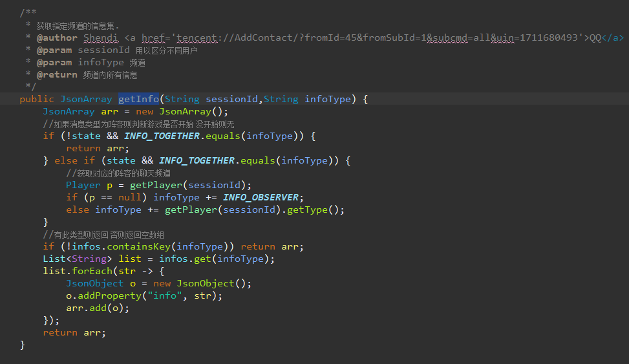Click the containsKey method call

pyautogui.click(x=139, y=246)
